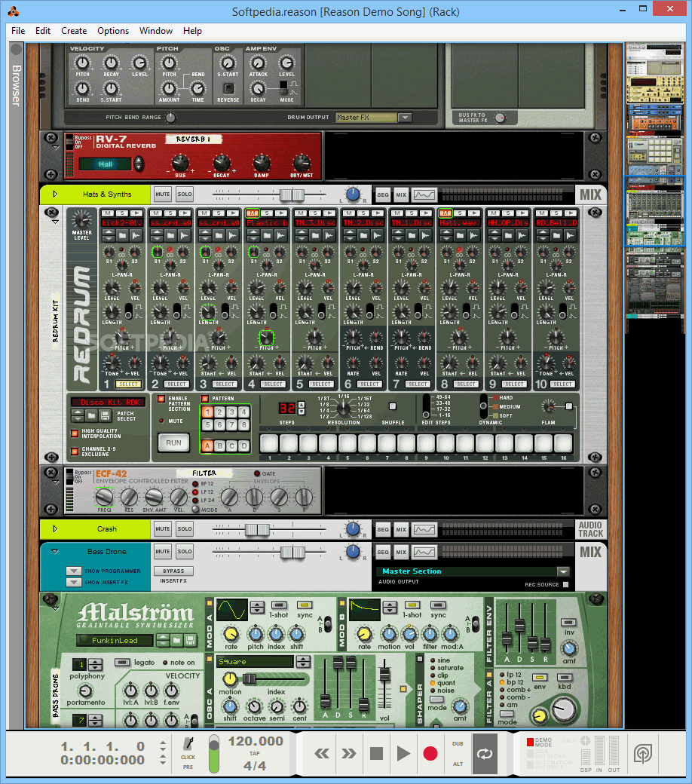Toggle the Loop button in the transport
The image size is (692, 784).
(x=485, y=754)
